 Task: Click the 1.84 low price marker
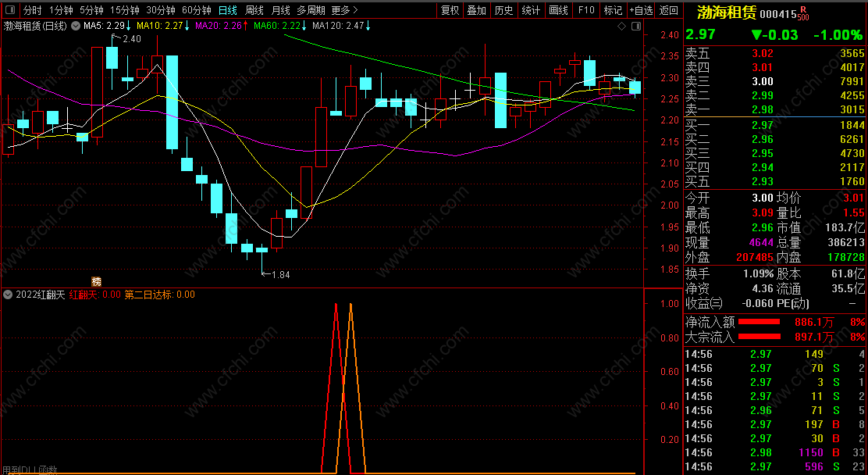point(281,274)
